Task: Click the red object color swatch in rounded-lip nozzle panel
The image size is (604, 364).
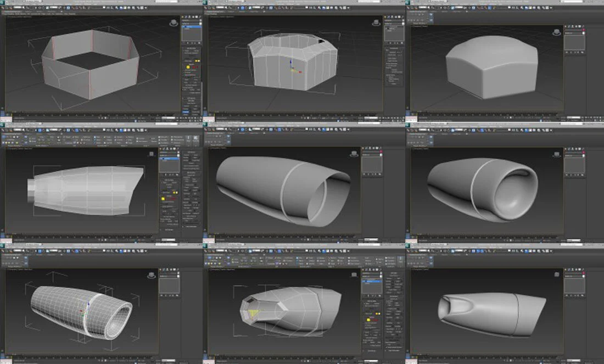Action: click(583, 153)
